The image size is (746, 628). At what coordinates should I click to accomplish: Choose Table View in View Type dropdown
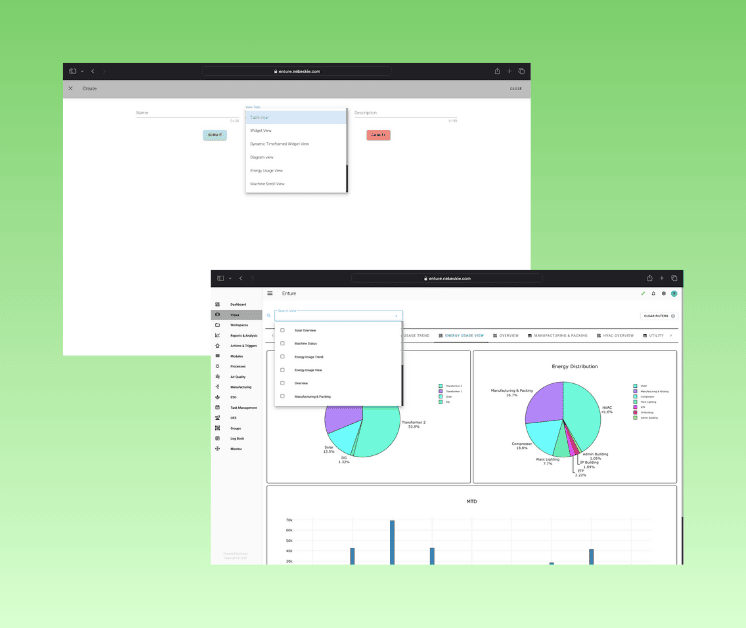[x=296, y=118]
